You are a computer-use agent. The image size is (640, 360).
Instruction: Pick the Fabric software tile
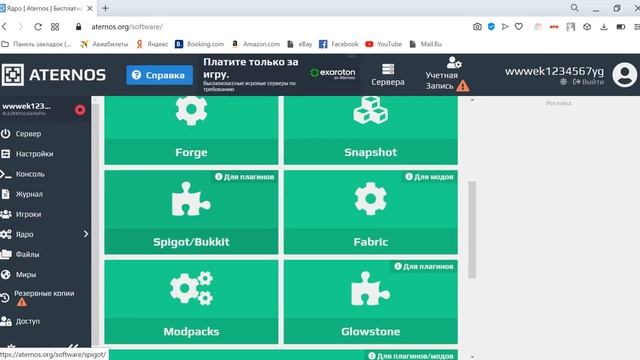pyautogui.click(x=371, y=212)
